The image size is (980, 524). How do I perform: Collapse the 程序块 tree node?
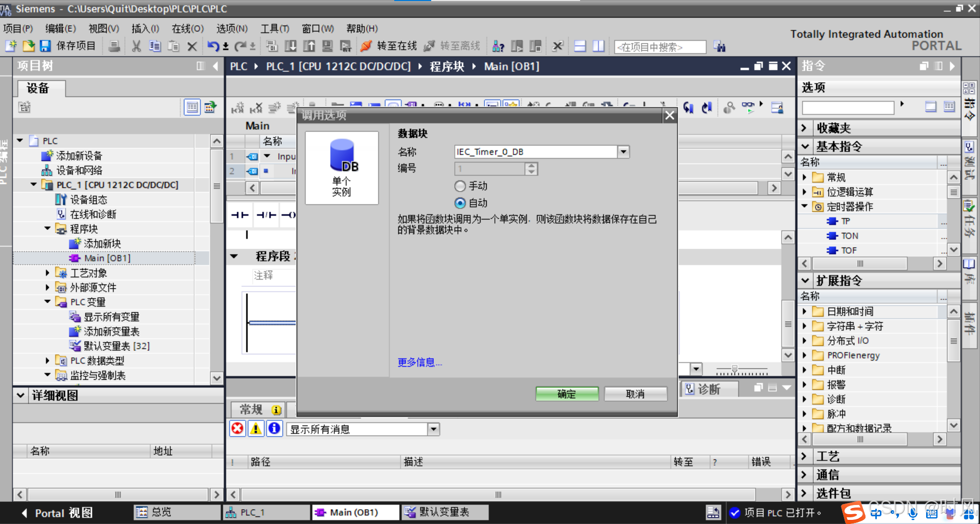pyautogui.click(x=47, y=228)
